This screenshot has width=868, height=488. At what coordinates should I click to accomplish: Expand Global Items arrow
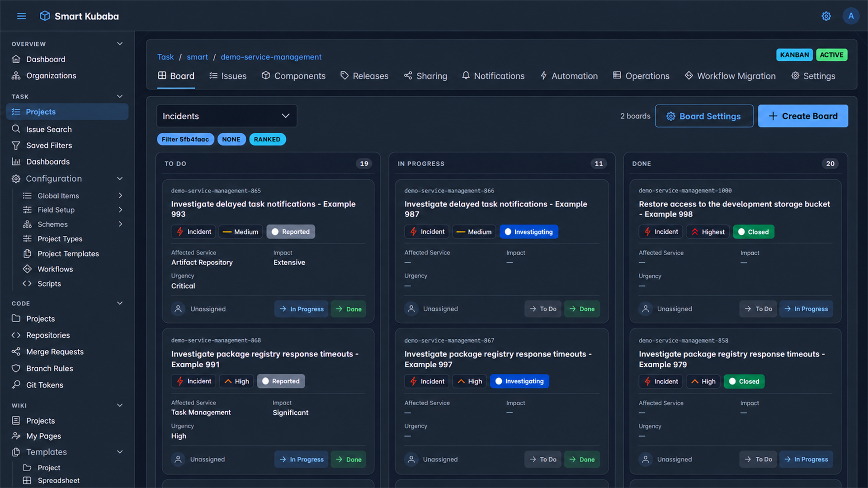pyautogui.click(x=120, y=196)
